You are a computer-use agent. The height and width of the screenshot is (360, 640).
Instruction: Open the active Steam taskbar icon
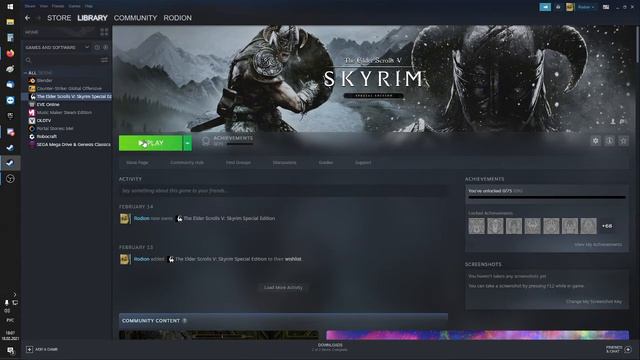click(x=10, y=163)
